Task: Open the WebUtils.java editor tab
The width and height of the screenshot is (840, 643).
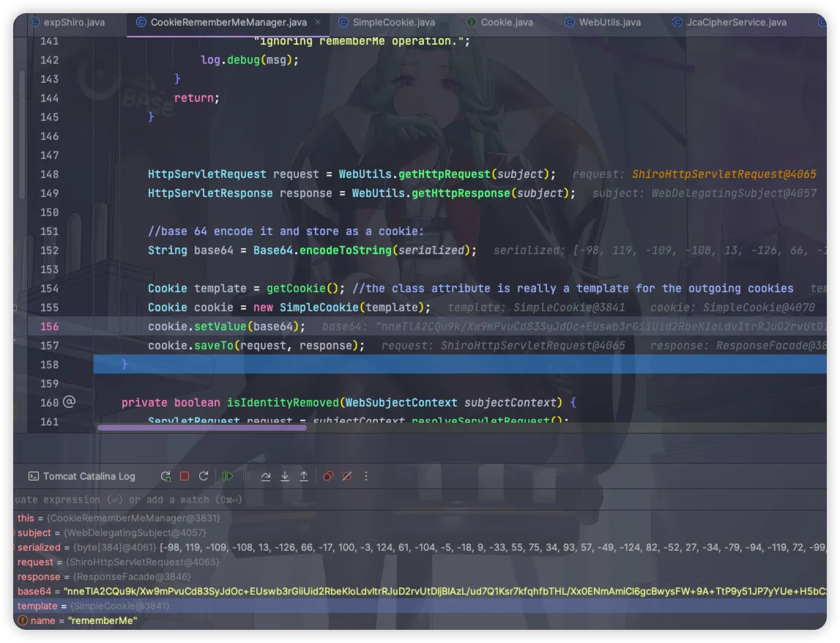Action: (609, 22)
